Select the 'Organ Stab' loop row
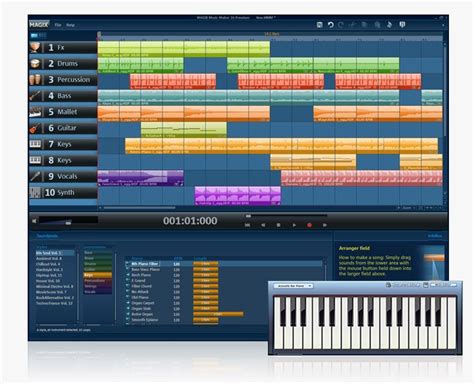Screen dimensions: 474x384 (x=224, y=308)
